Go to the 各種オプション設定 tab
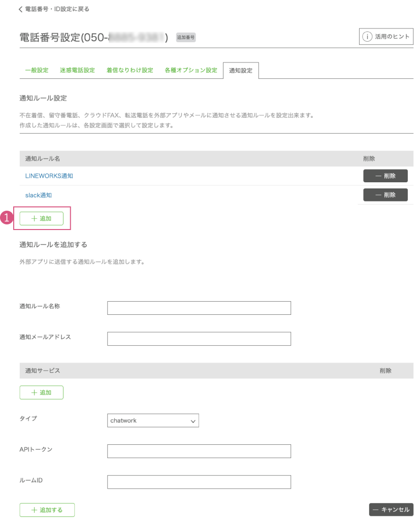420x520 pixels. (190, 71)
